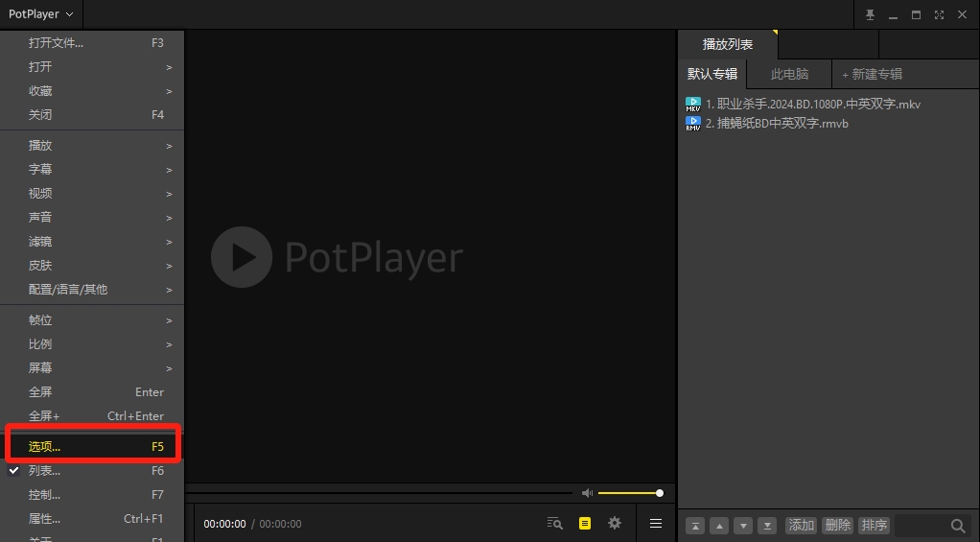This screenshot has width=980, height=542.
Task: Open the settings gear icon
Action: coord(615,523)
